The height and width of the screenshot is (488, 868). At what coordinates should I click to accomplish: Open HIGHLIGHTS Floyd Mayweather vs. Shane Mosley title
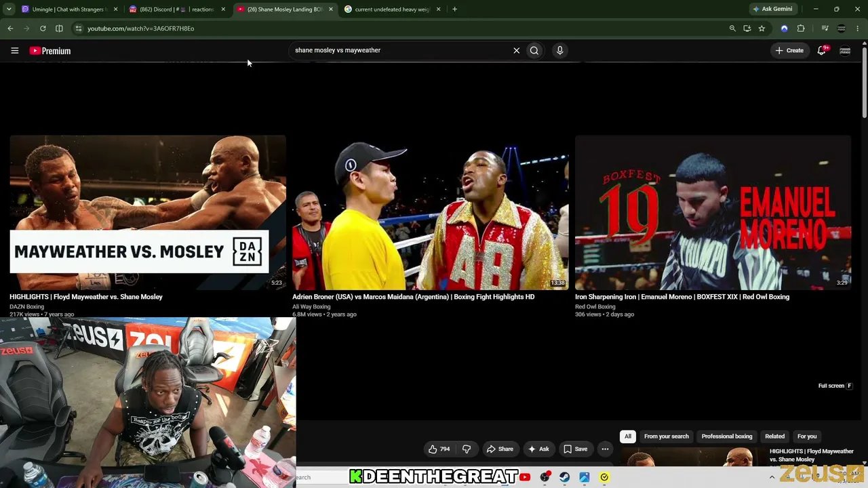click(x=86, y=297)
